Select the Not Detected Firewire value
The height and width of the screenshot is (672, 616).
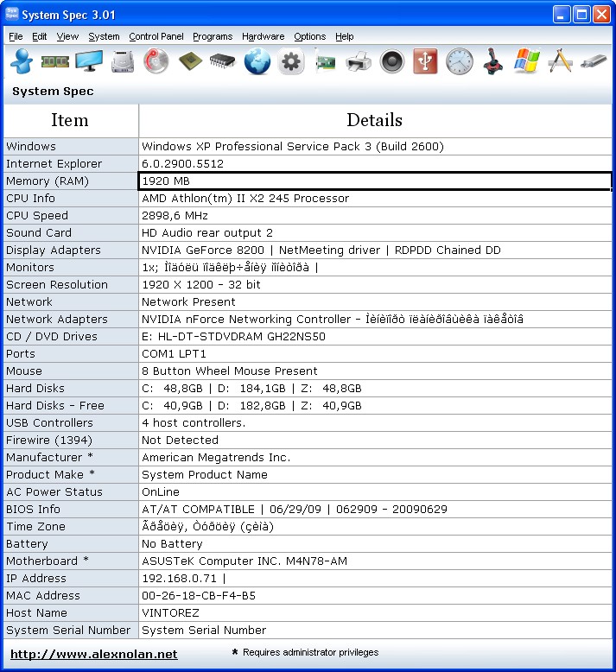[375, 441]
